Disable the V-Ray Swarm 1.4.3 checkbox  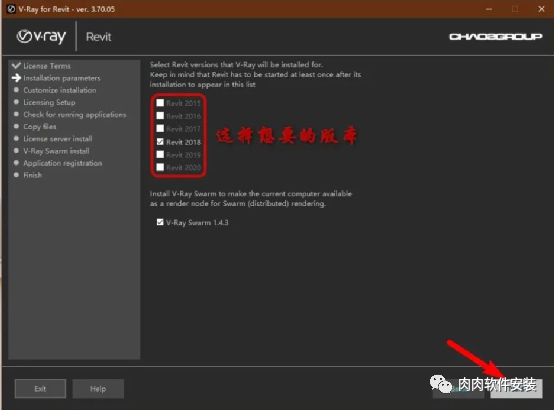[160, 222]
